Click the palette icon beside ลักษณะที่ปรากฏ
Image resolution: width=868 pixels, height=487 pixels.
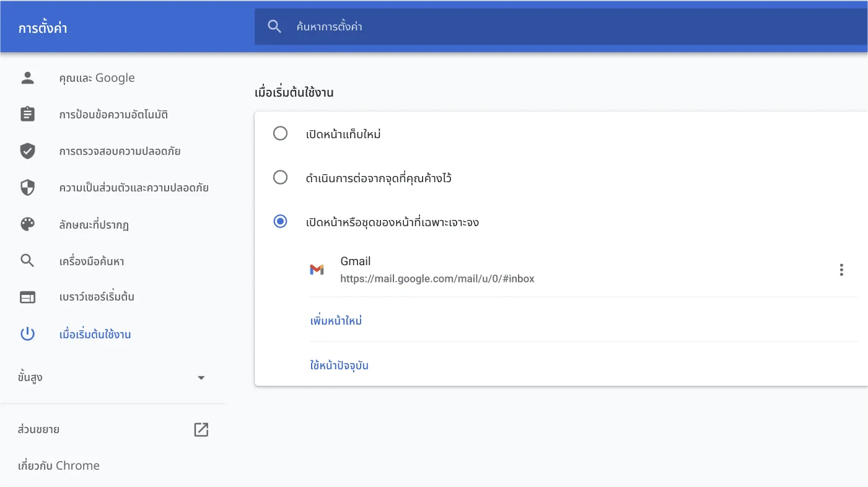pyautogui.click(x=27, y=224)
